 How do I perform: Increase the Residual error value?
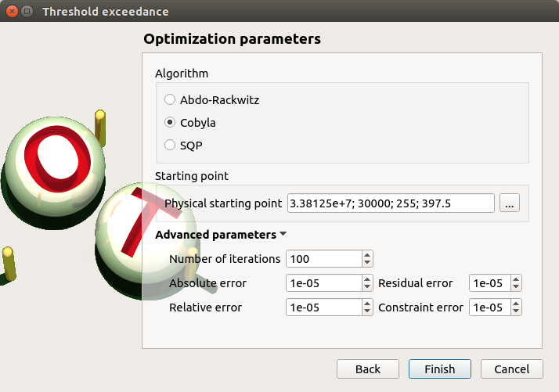pyautogui.click(x=516, y=279)
